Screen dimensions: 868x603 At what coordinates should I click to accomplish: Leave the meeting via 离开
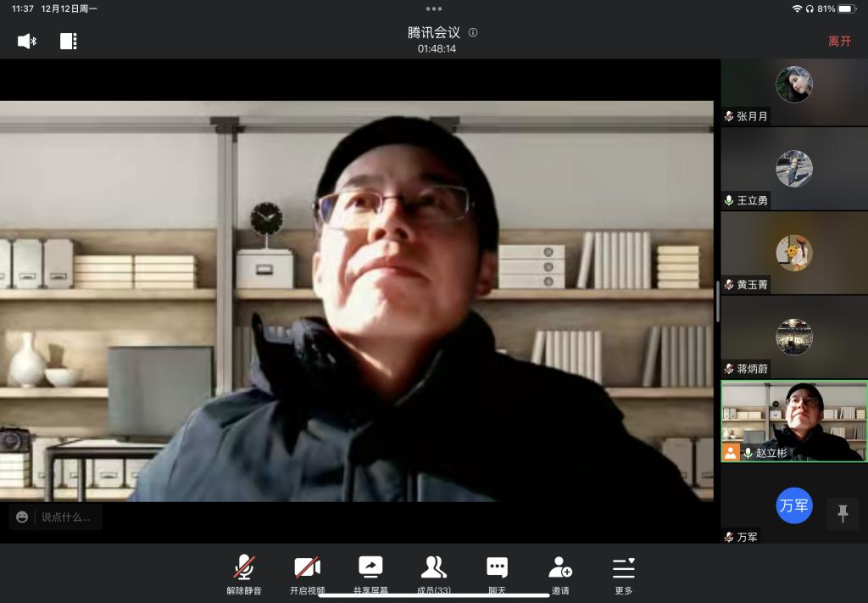pyautogui.click(x=839, y=41)
